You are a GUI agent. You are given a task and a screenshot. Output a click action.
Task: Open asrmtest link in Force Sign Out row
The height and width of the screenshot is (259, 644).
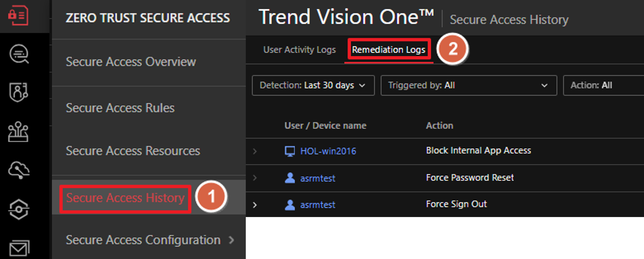(x=318, y=205)
